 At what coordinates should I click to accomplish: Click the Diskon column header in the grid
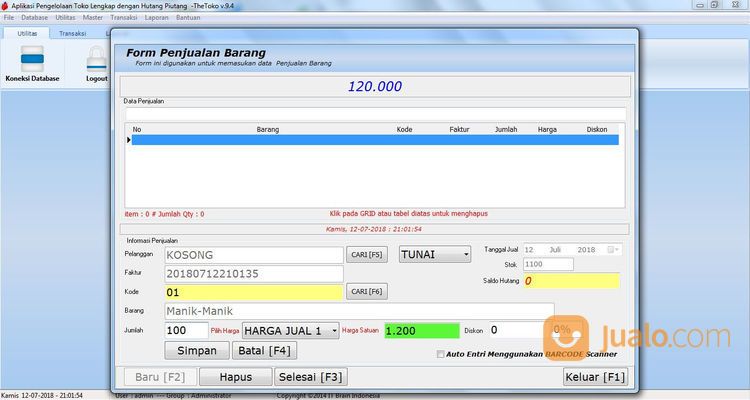[x=597, y=129]
